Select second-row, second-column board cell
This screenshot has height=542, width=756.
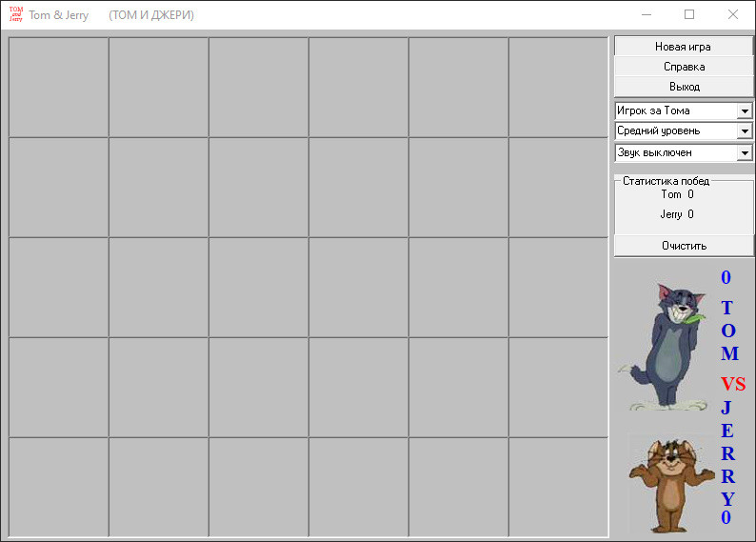coord(159,187)
